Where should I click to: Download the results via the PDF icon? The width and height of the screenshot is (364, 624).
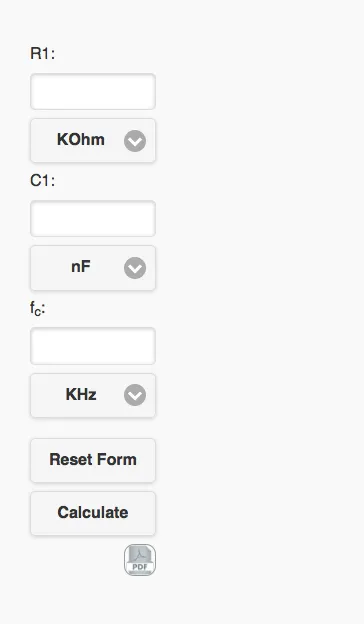140,560
